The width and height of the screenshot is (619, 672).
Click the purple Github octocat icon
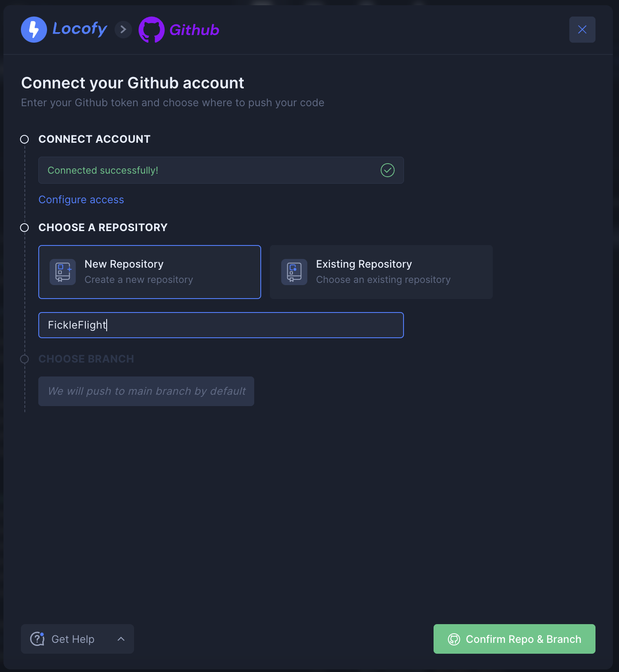coord(151,30)
